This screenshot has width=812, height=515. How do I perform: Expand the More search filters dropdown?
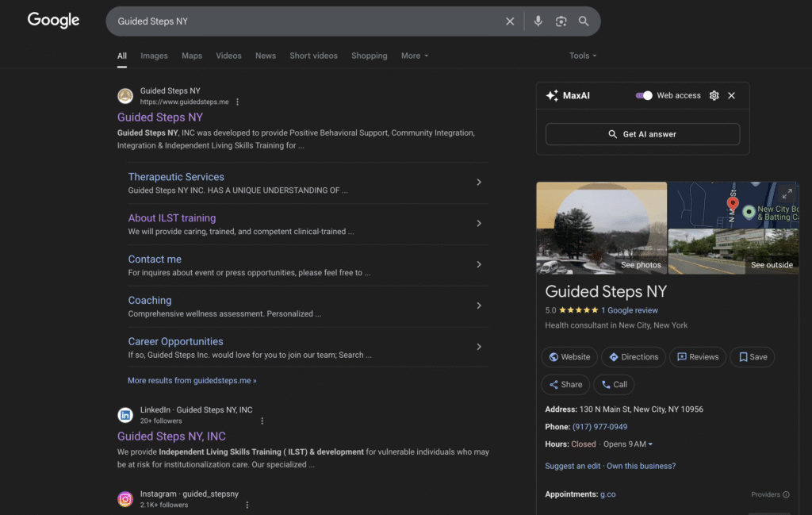[x=415, y=56]
